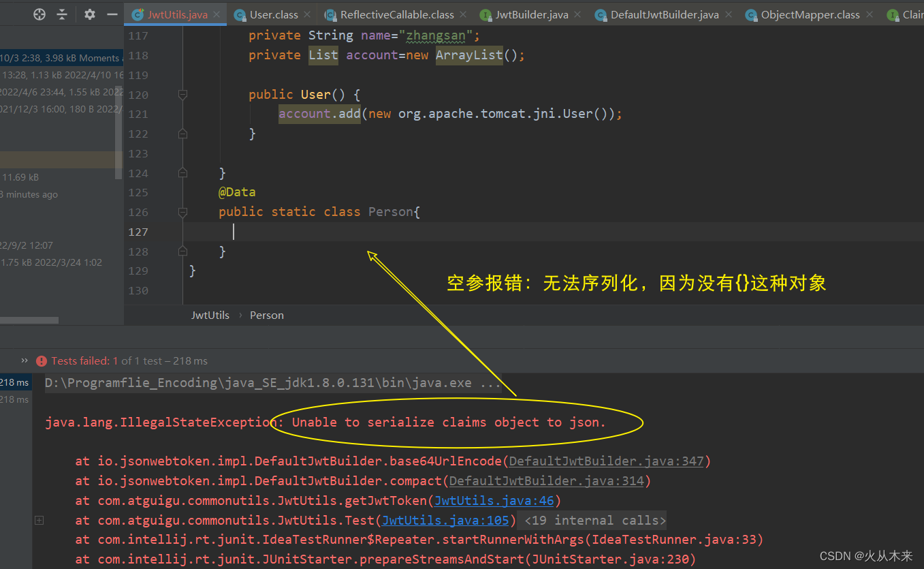
Task: Click line number 118 in gutter
Action: click(138, 55)
